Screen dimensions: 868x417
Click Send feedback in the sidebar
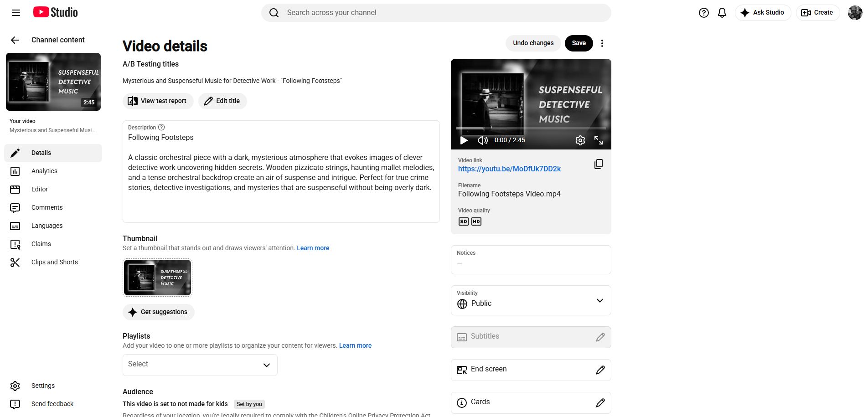(53, 404)
